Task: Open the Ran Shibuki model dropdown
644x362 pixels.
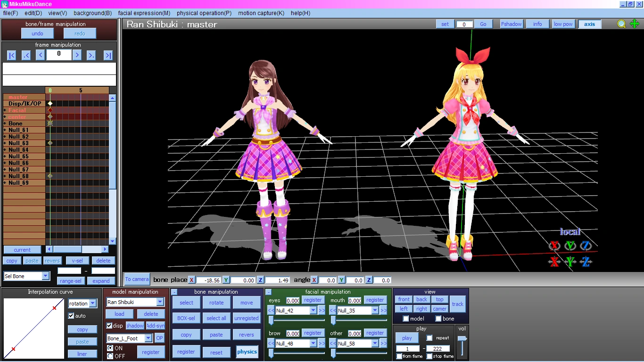Action: click(x=160, y=302)
